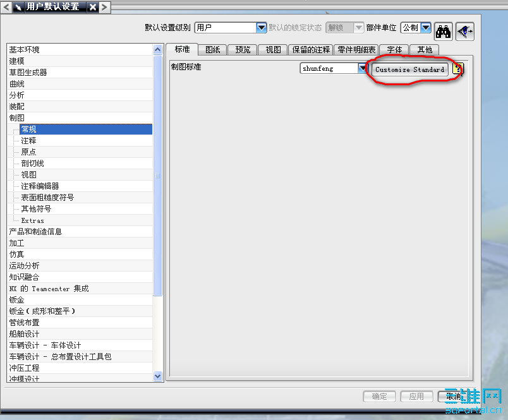Switch to the 零件明细表 tab

tap(356, 50)
